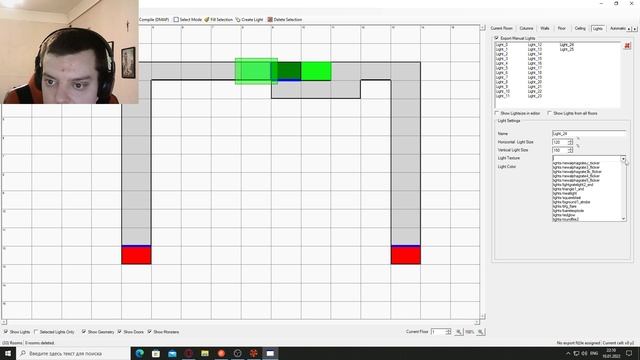Click texture list scrollbar down arrow
The height and width of the screenshot is (360, 640).
click(623, 219)
